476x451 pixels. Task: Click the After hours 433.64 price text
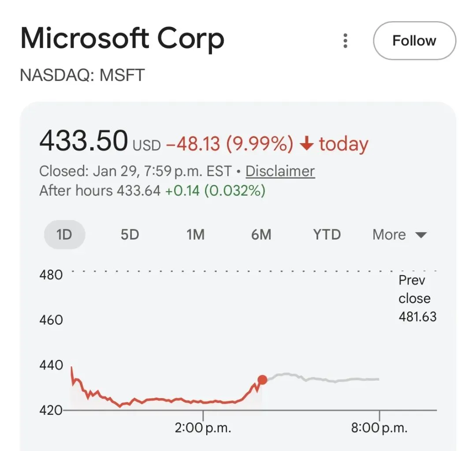tap(100, 190)
